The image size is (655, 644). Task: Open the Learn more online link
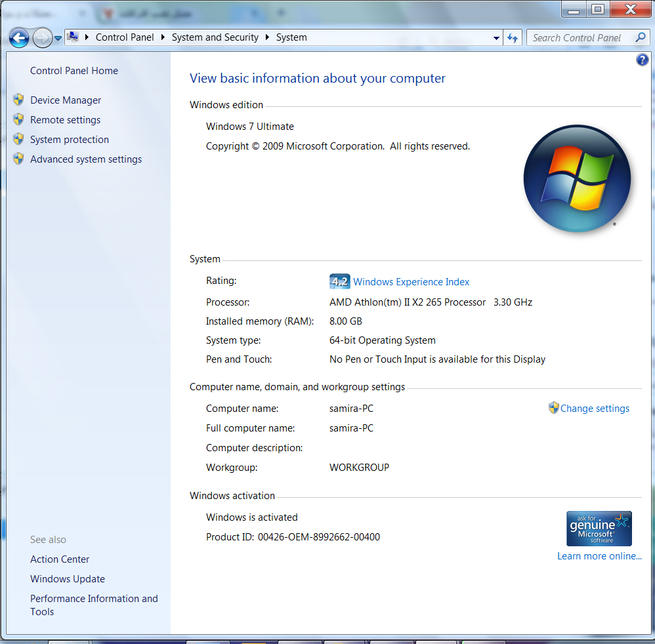coord(599,556)
